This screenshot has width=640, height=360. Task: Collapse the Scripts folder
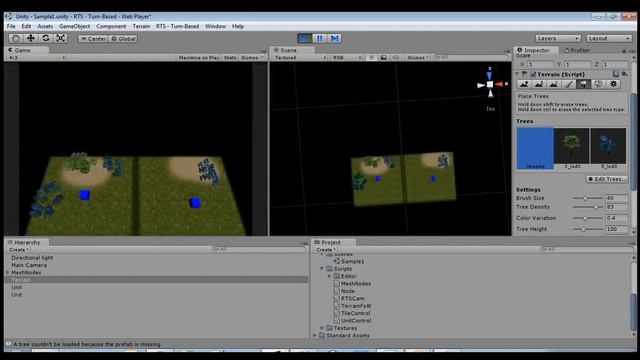point(322,269)
